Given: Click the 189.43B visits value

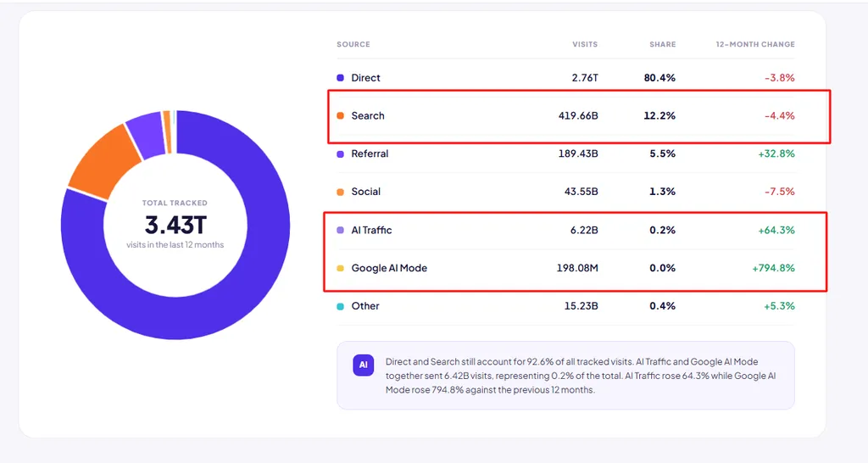Looking at the screenshot, I should click(578, 154).
